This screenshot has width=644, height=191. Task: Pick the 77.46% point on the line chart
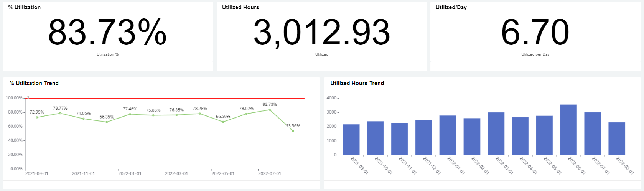pyautogui.click(x=130, y=114)
